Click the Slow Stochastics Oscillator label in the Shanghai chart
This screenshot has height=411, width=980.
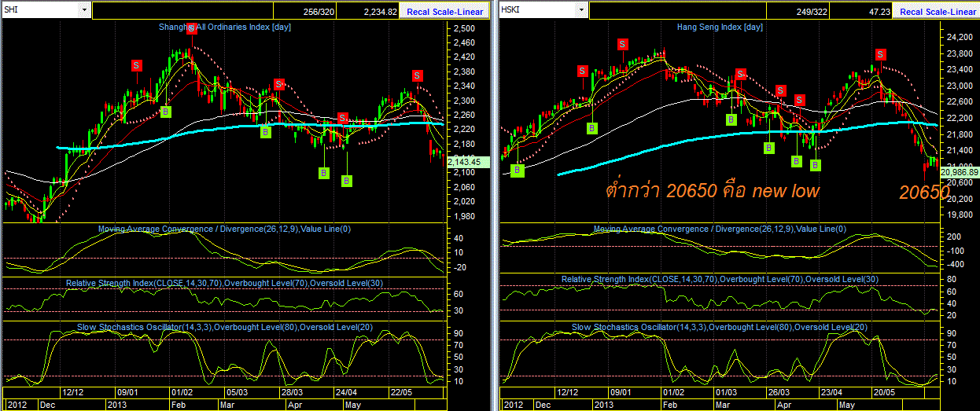tap(224, 326)
